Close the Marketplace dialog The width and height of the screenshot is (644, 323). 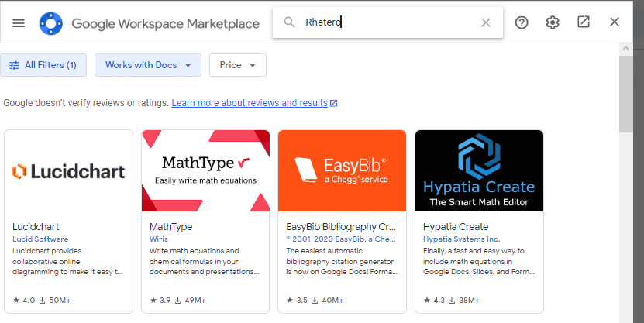(x=615, y=22)
